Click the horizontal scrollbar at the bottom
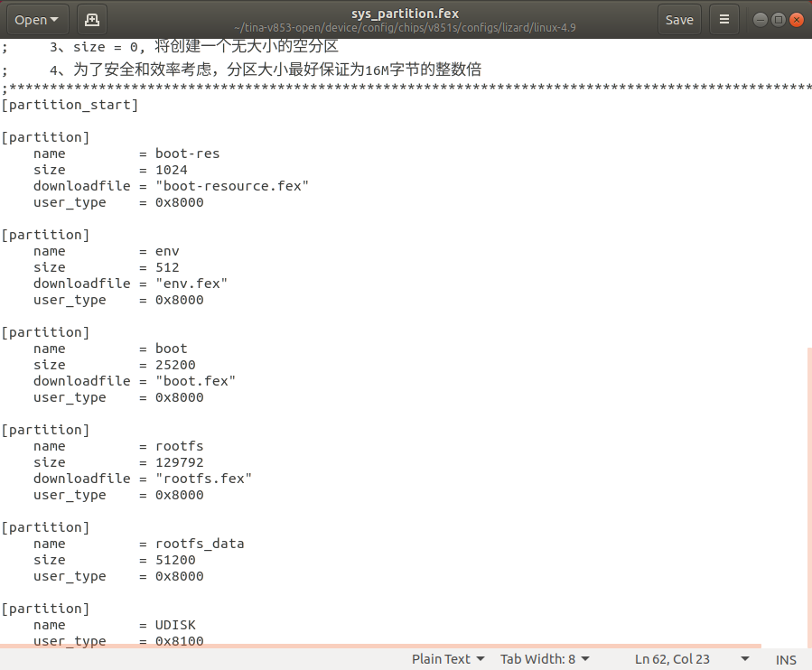The width and height of the screenshot is (812, 670). (380, 646)
